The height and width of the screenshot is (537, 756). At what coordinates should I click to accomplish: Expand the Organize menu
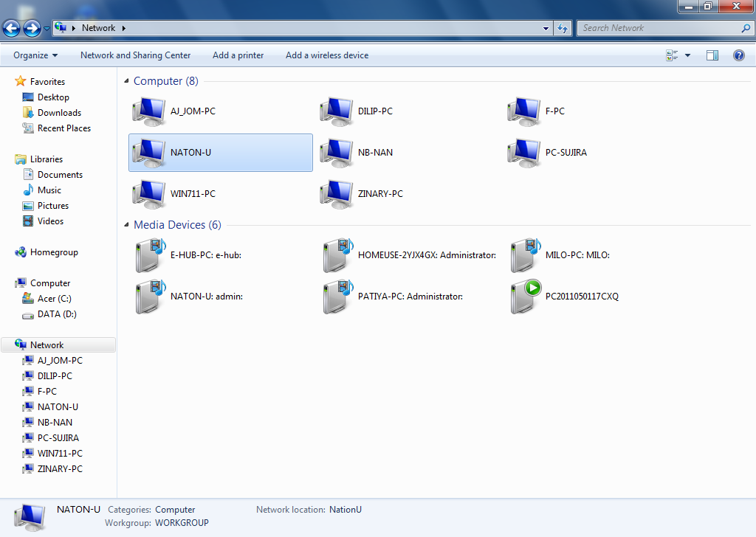coord(35,55)
